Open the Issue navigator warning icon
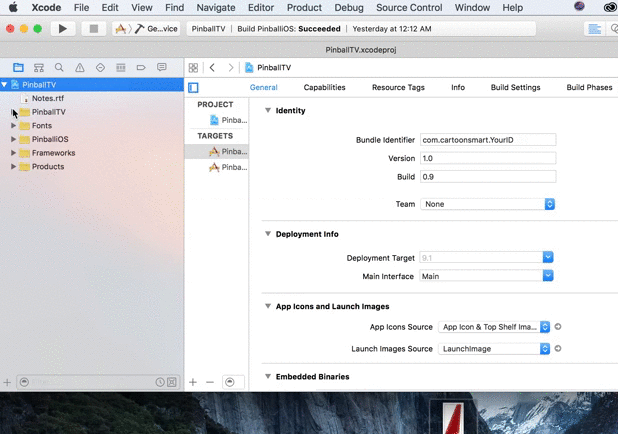Image resolution: width=618 pixels, height=434 pixels. point(80,68)
